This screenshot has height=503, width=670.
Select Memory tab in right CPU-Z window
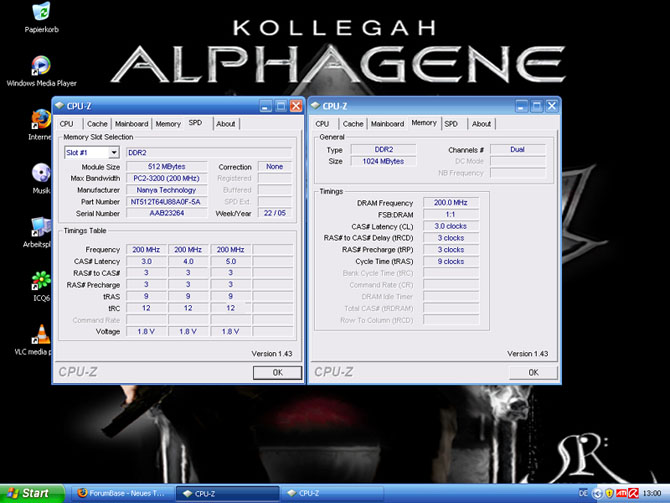[x=424, y=123]
